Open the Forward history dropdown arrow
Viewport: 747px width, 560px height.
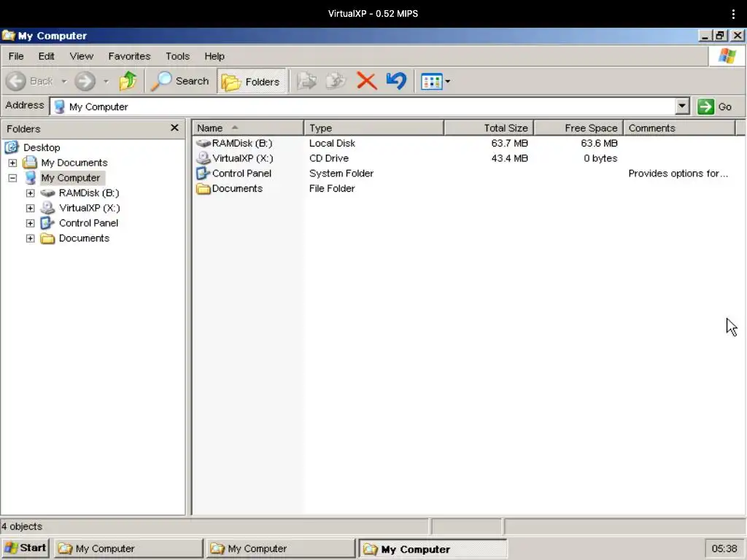pyautogui.click(x=107, y=82)
